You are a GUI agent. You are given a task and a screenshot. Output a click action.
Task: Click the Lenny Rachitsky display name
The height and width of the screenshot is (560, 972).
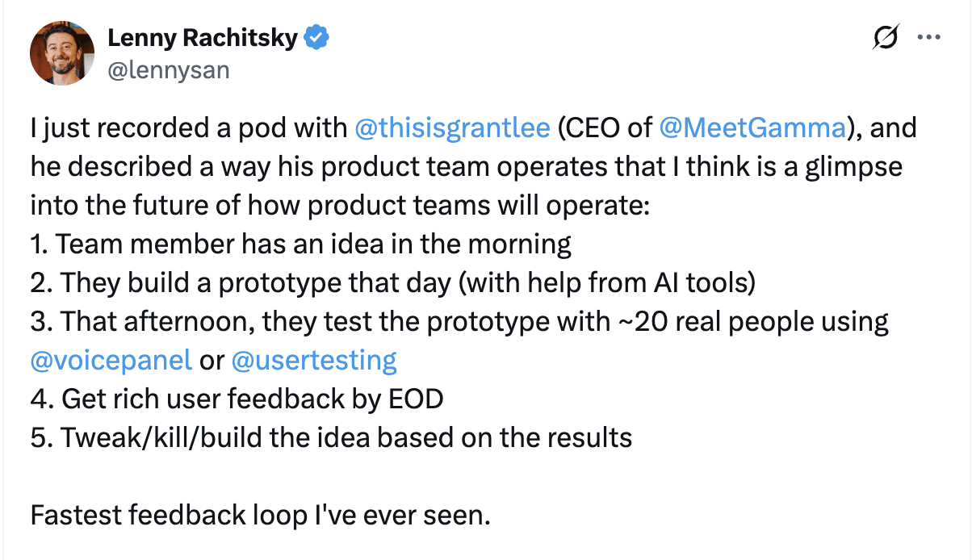tap(202, 37)
